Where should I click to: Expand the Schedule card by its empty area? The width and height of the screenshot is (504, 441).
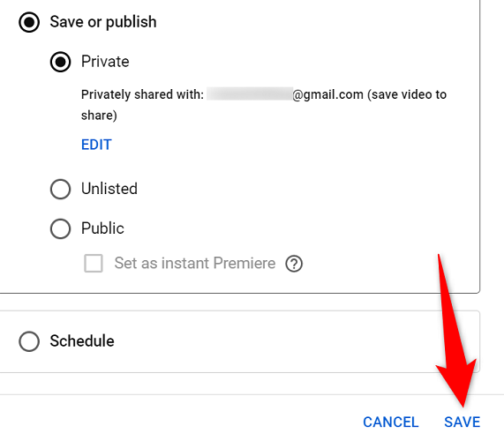click(290, 341)
